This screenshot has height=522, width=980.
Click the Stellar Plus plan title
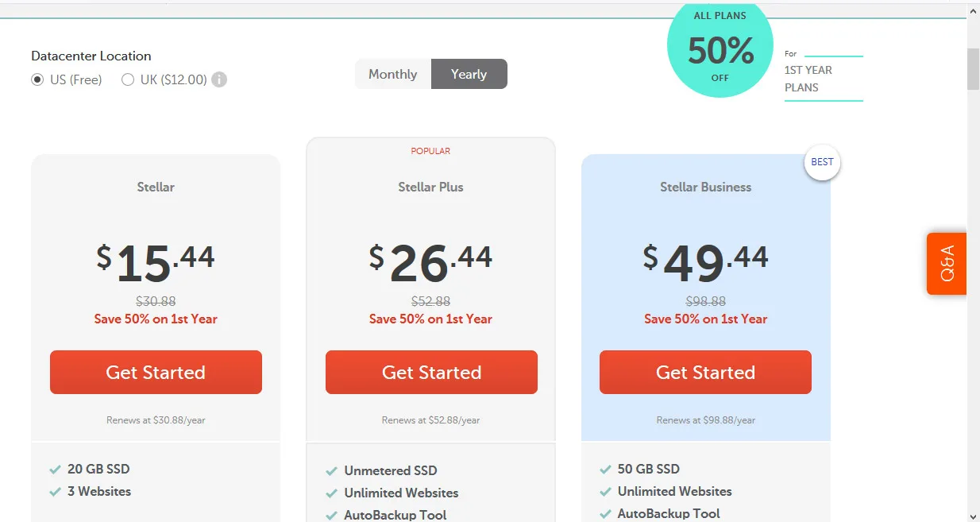point(430,187)
